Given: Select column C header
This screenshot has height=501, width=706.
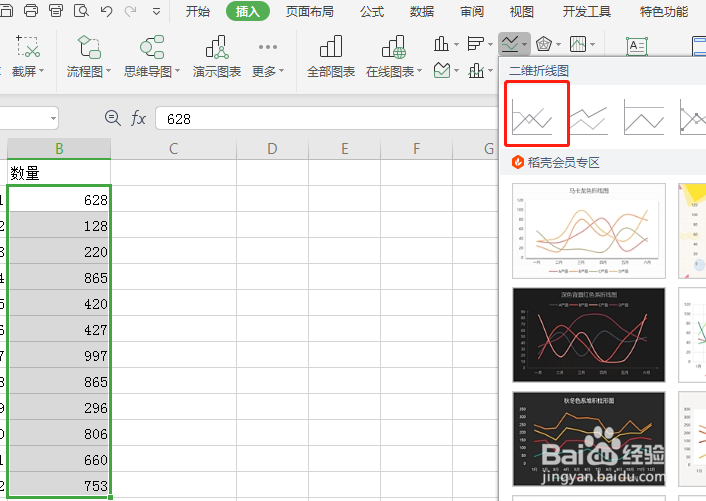Looking at the screenshot, I should click(173, 149).
